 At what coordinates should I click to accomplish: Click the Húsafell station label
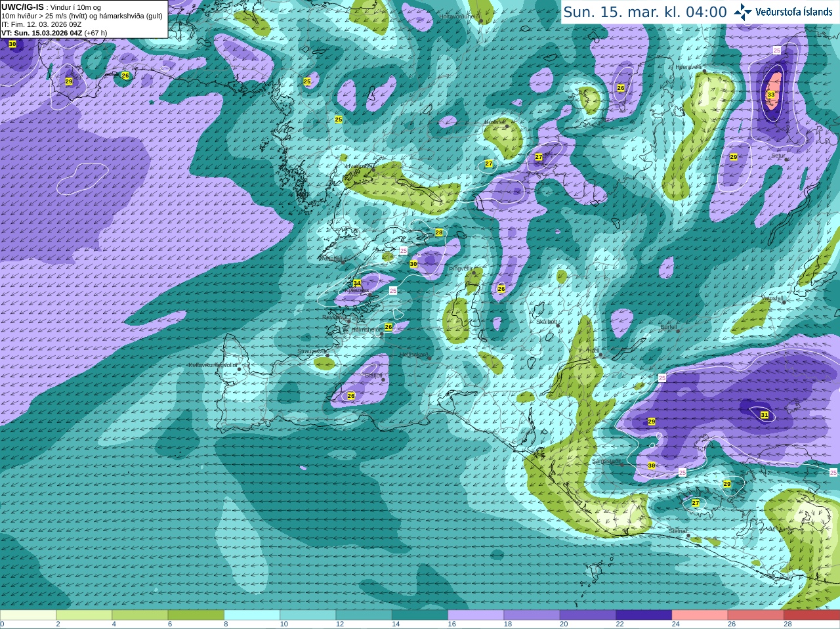pos(495,122)
